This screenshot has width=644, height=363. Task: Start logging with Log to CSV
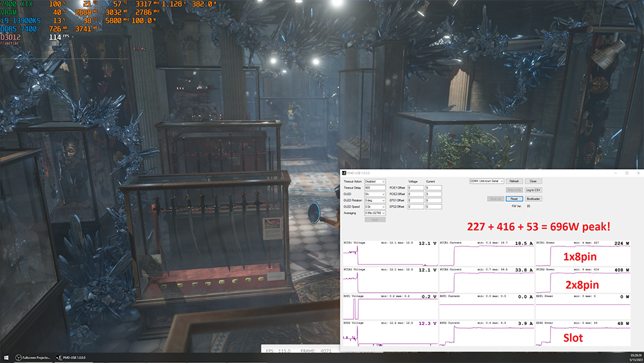coord(533,190)
